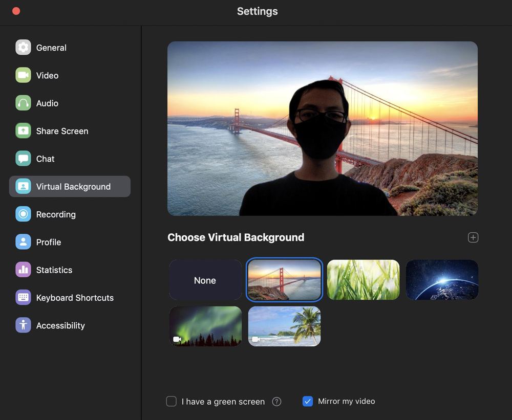Select the Audio headphones icon

(23, 103)
